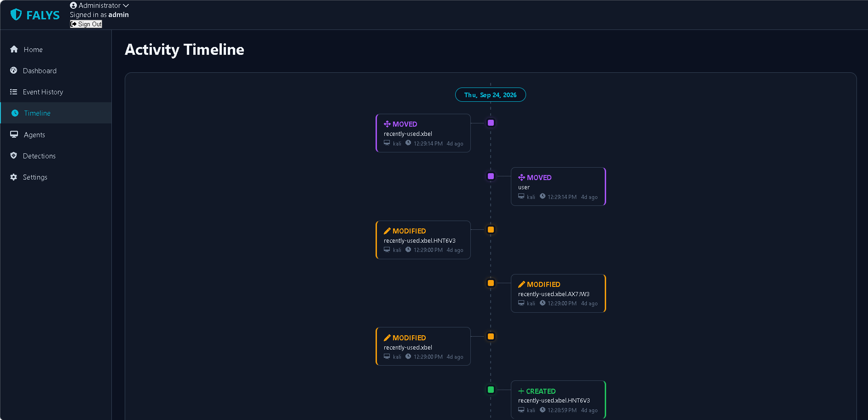Image resolution: width=868 pixels, height=420 pixels.
Task: Click '4d ago' on recently-used.xbel.AX7JW3 card
Action: click(x=589, y=303)
